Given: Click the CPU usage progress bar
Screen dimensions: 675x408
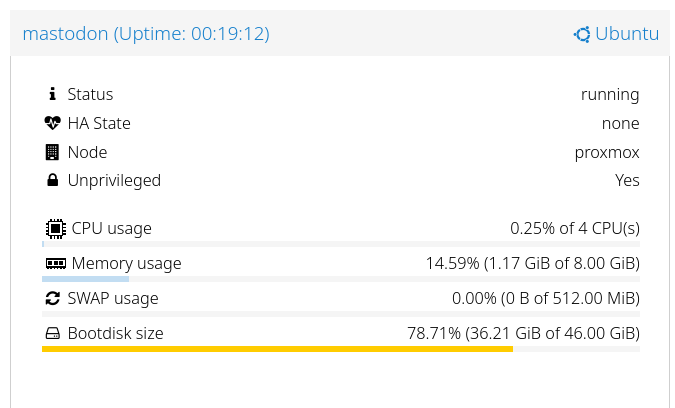Looking at the screenshot, I should [x=340, y=243].
